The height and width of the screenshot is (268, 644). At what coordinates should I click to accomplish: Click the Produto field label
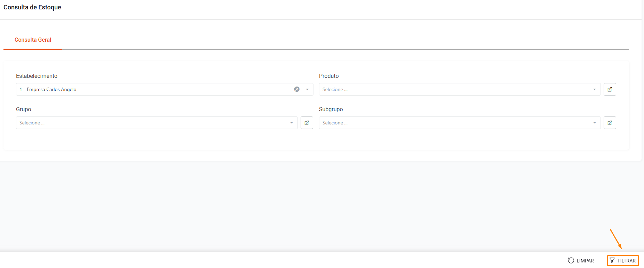tap(329, 76)
